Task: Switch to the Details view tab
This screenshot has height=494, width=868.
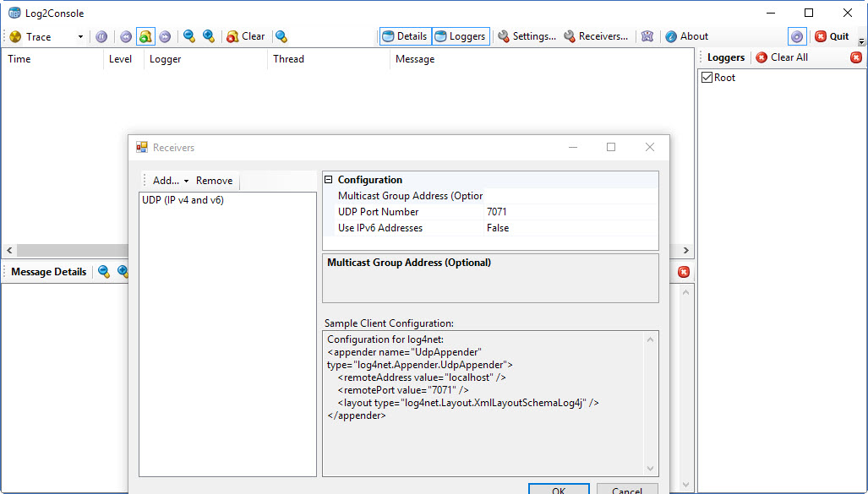Action: click(x=405, y=36)
